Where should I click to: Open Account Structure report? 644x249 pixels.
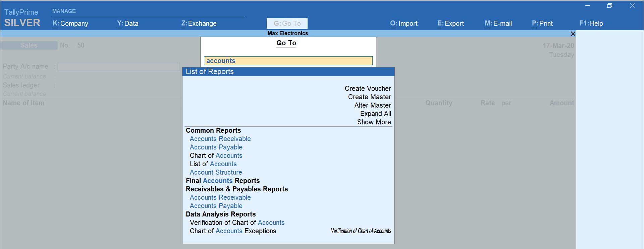tap(216, 172)
